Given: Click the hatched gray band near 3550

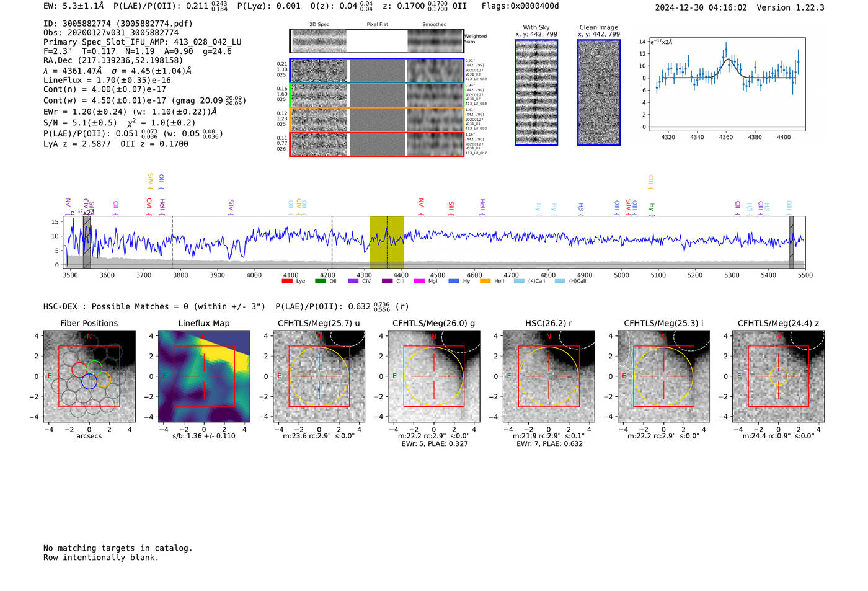Looking at the screenshot, I should click(87, 242).
